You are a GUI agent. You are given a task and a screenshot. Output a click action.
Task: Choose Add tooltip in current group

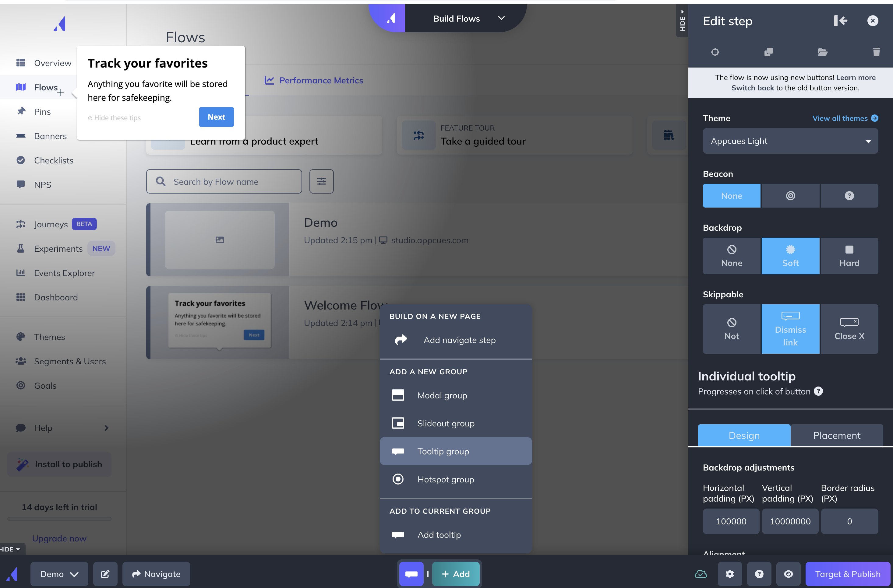456,535
